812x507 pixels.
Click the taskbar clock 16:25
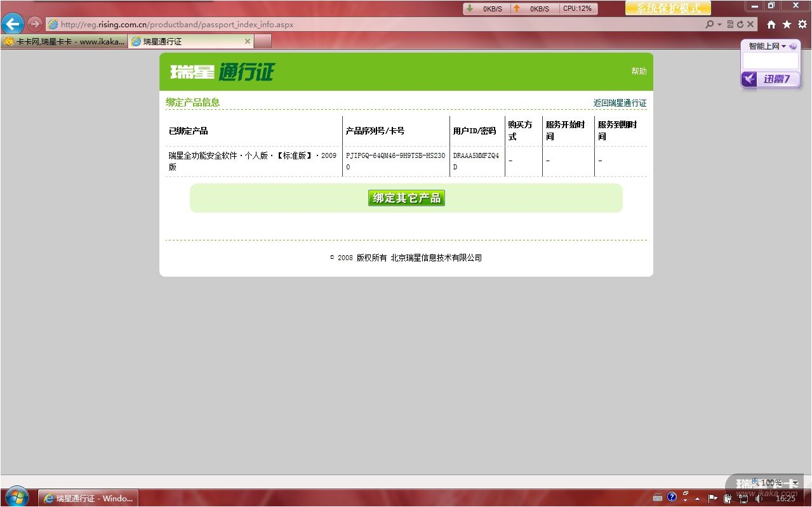coord(785,499)
